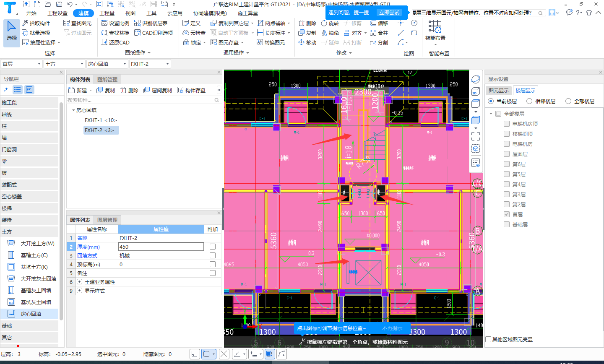Check the 第3层 floor checkbox
Screen dimensions: 604x364
(507, 194)
